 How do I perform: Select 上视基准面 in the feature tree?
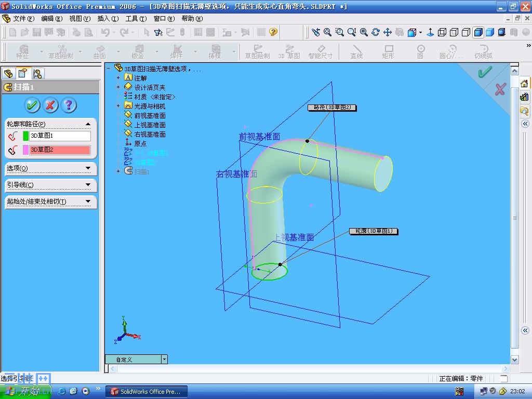pyautogui.click(x=150, y=125)
